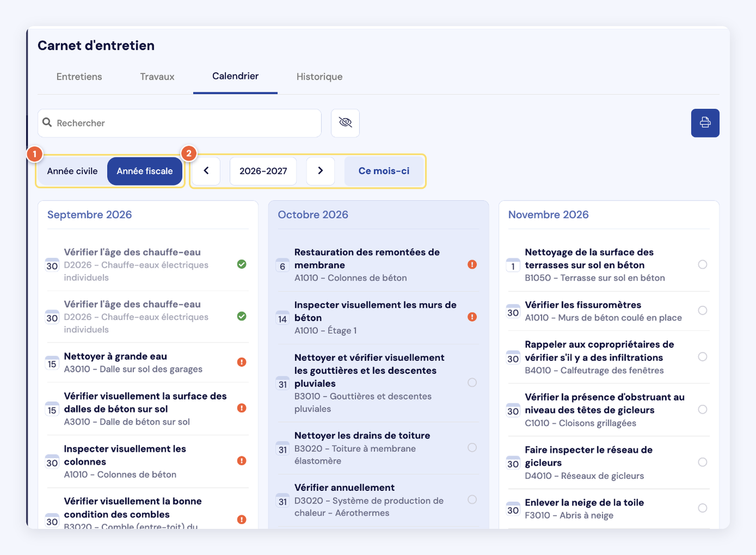
Task: Mark Rappeler aux copropriétaires task done
Action: point(703,357)
